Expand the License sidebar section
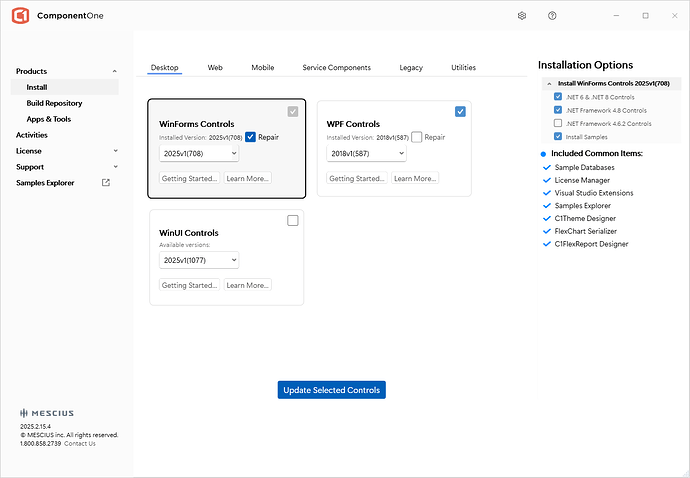Image resolution: width=690 pixels, height=478 pixels. 114,151
